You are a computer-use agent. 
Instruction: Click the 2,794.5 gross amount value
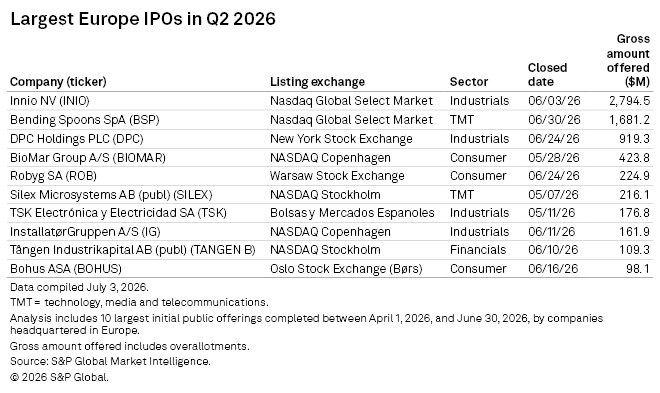pos(629,101)
